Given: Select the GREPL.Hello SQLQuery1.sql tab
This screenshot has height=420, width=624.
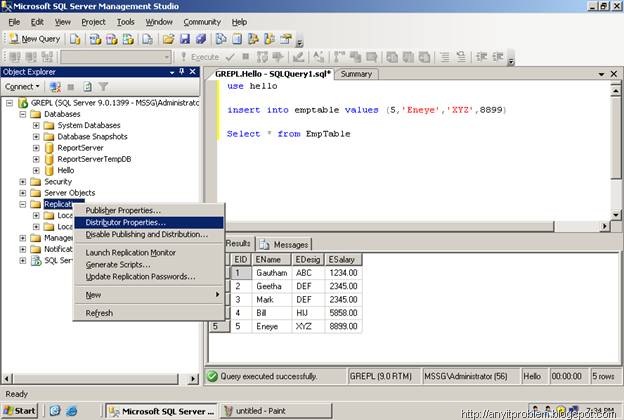Looking at the screenshot, I should pos(273,74).
